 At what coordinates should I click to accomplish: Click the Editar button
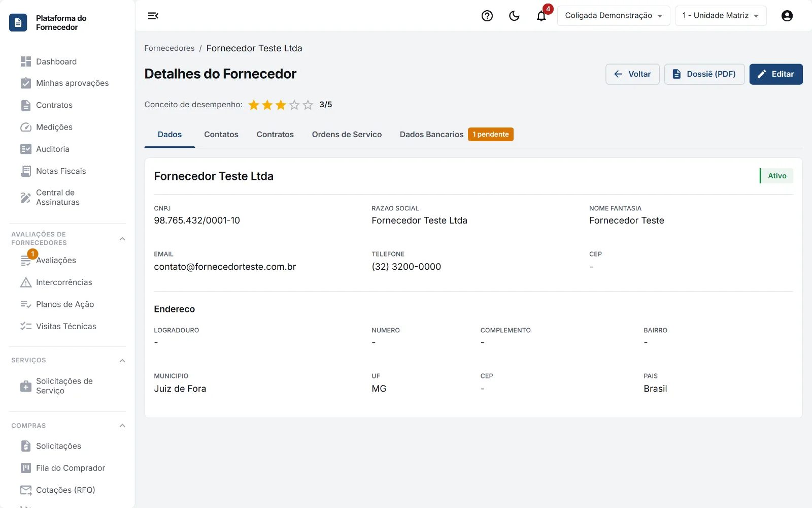776,74
